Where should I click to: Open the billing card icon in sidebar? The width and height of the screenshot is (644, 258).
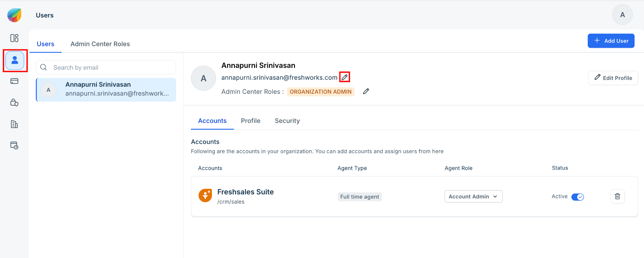(14, 81)
